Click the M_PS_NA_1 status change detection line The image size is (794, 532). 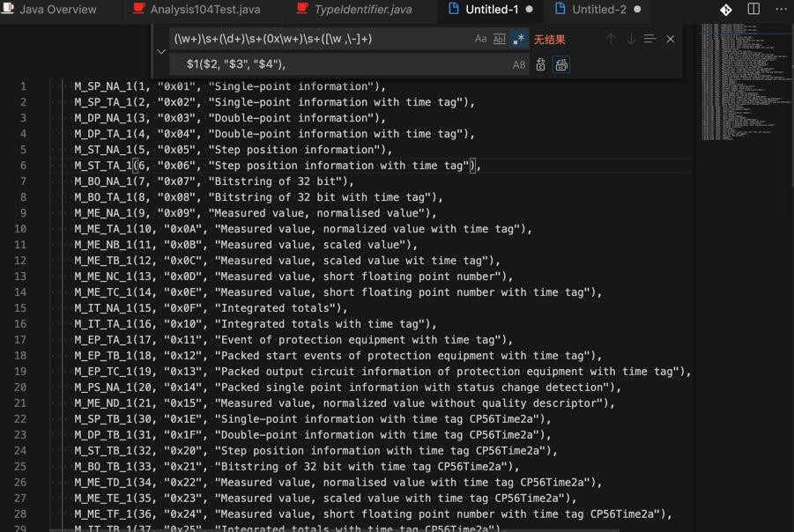coord(348,388)
